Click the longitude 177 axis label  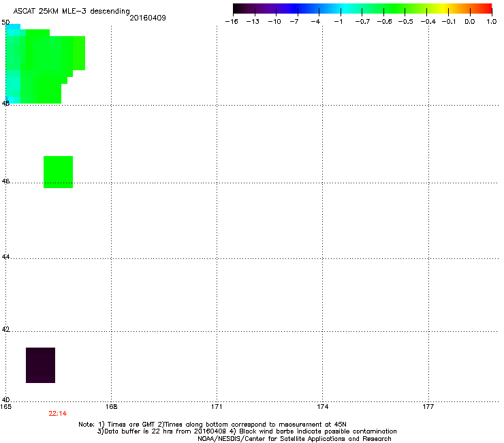pyautogui.click(x=428, y=407)
